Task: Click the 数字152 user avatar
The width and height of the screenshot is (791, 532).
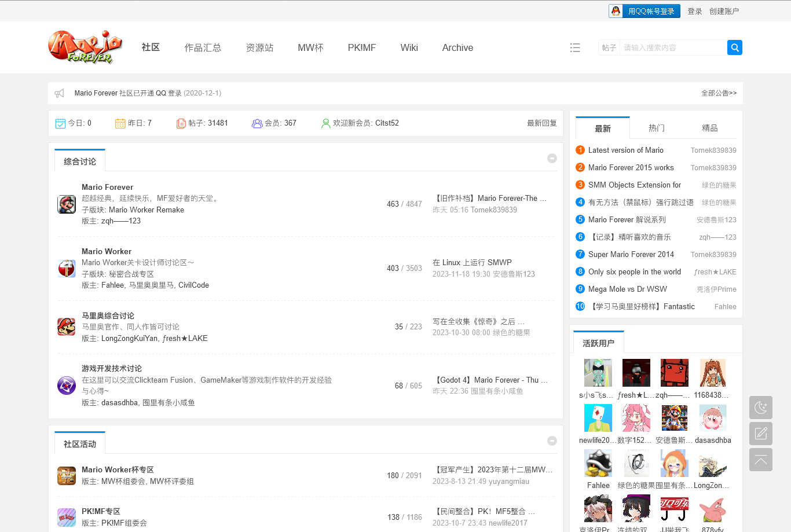Action: (x=636, y=418)
